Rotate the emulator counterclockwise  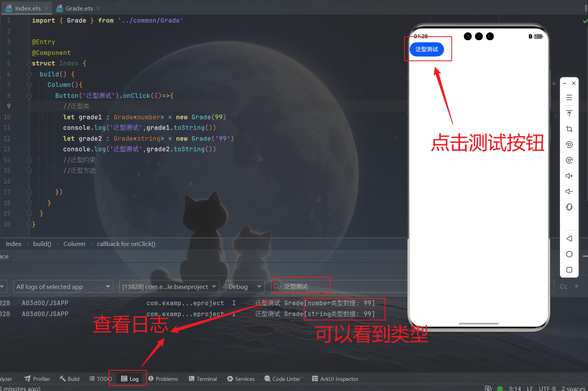(569, 144)
